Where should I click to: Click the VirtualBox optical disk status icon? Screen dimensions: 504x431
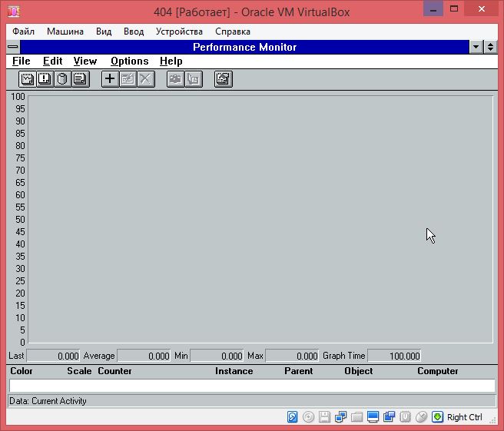click(x=308, y=417)
